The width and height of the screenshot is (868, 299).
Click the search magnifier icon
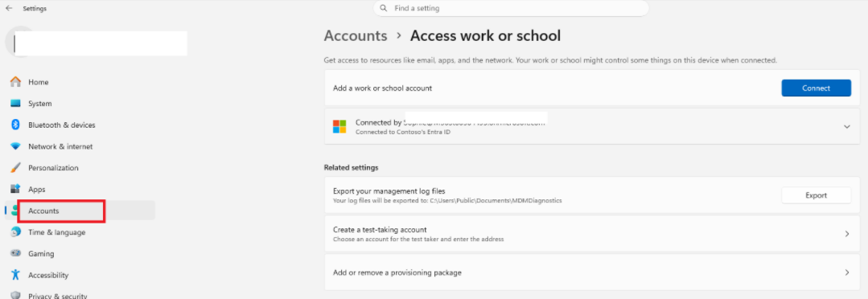[x=384, y=8]
